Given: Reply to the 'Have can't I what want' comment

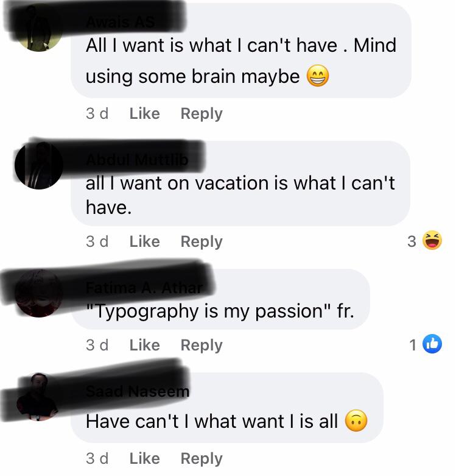Looking at the screenshot, I should pyautogui.click(x=202, y=459).
